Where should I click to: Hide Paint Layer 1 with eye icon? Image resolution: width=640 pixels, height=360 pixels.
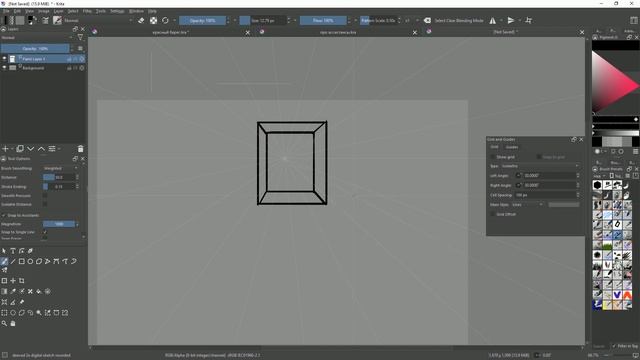4,59
